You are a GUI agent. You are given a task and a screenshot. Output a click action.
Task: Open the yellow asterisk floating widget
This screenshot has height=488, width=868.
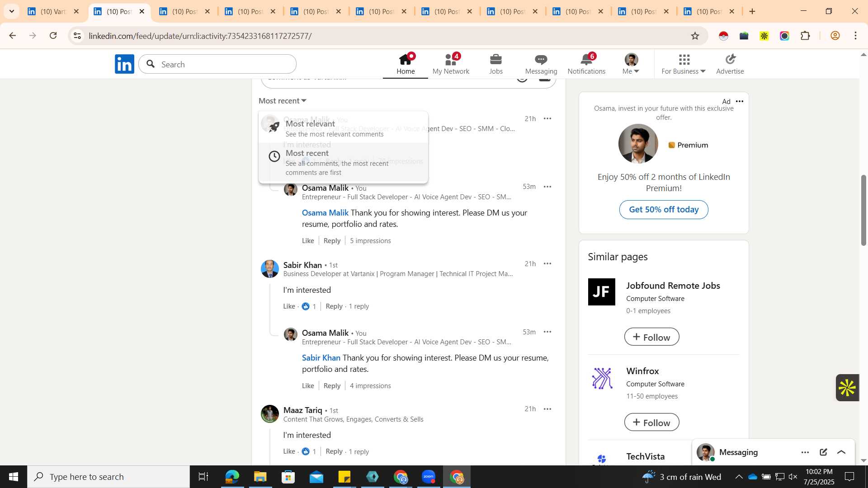[847, 388]
